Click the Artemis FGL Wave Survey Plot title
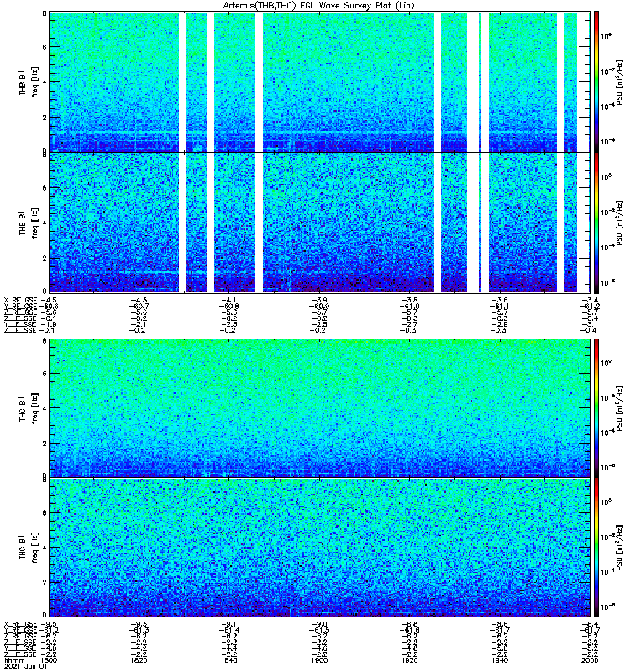The image size is (630, 672). 319,6
